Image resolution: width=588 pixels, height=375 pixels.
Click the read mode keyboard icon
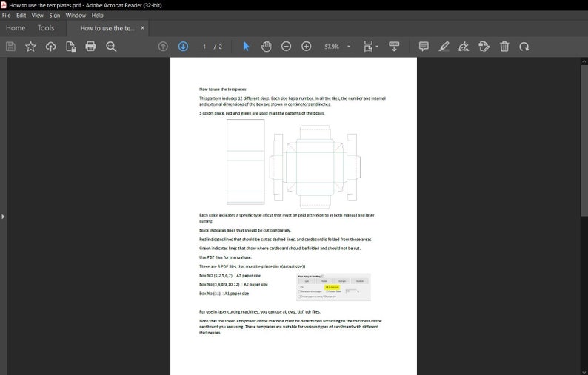(x=394, y=47)
